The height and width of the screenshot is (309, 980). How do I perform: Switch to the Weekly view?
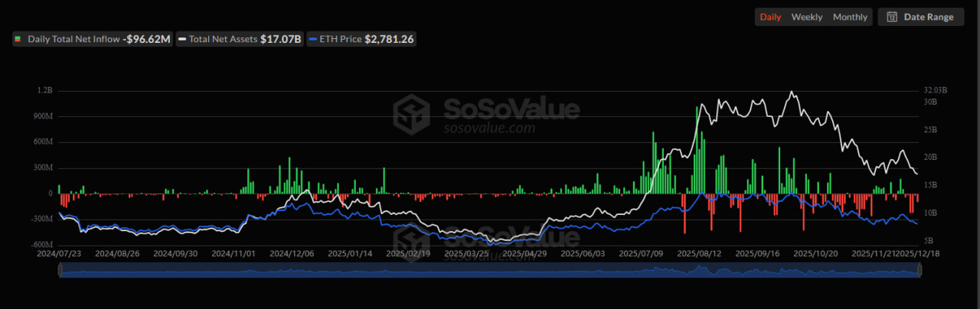[x=807, y=17]
